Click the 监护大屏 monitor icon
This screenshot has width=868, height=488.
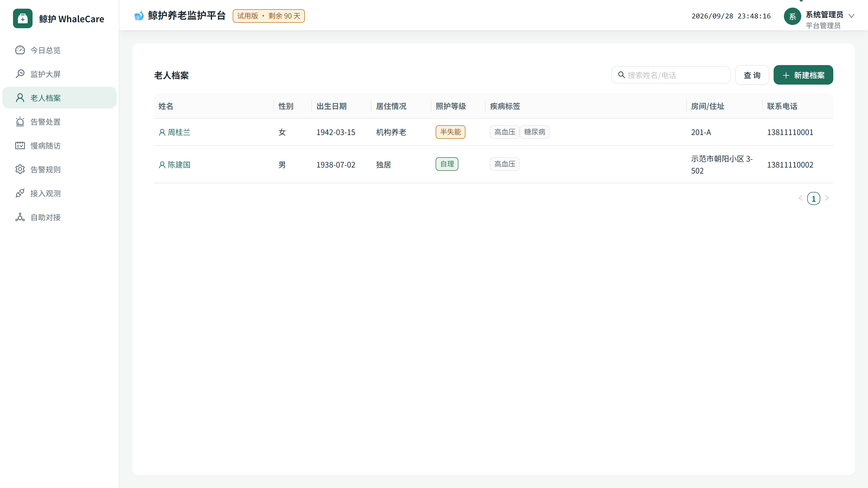coord(20,74)
